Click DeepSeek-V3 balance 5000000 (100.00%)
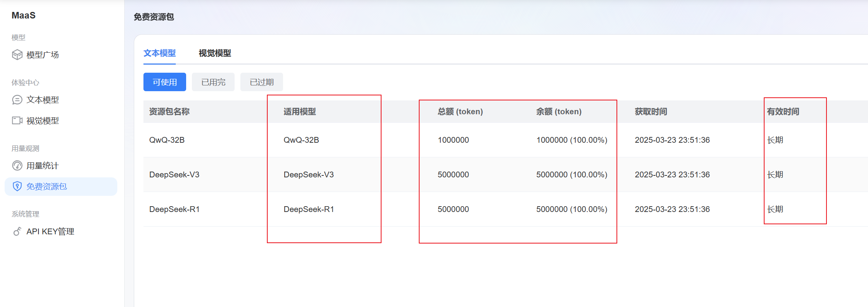This screenshot has width=868, height=307. tap(572, 175)
